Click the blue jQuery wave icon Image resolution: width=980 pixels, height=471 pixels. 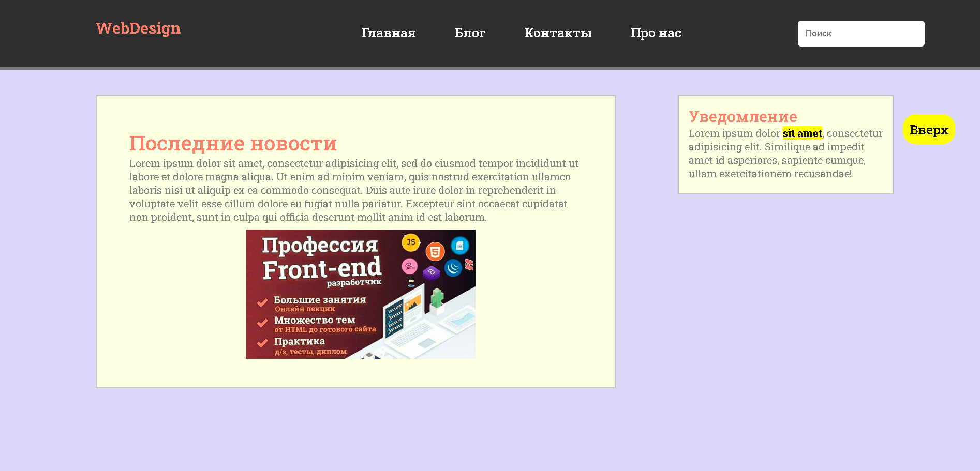pyautogui.click(x=453, y=267)
